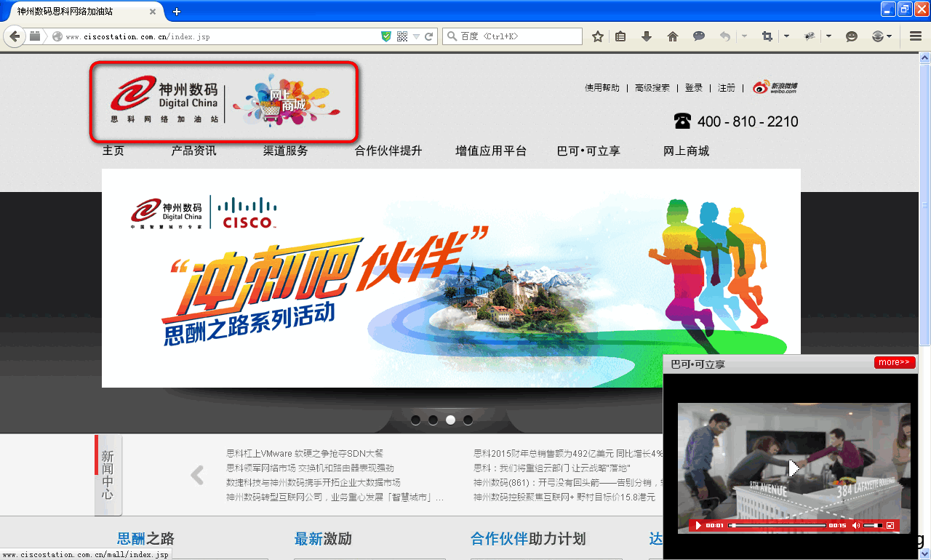Viewport: 931px width, 560px height.
Task: Select the second banner carousel dot
Action: click(x=433, y=420)
